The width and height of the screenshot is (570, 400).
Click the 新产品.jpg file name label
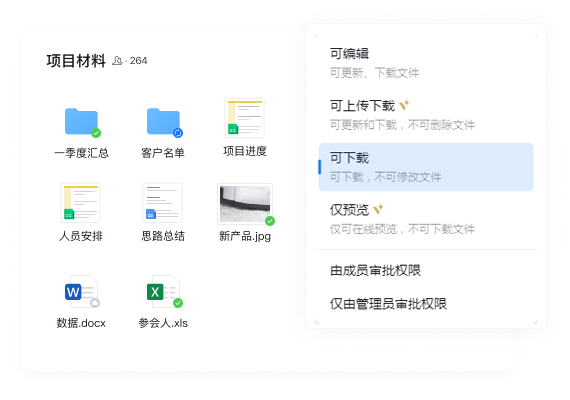tap(245, 236)
